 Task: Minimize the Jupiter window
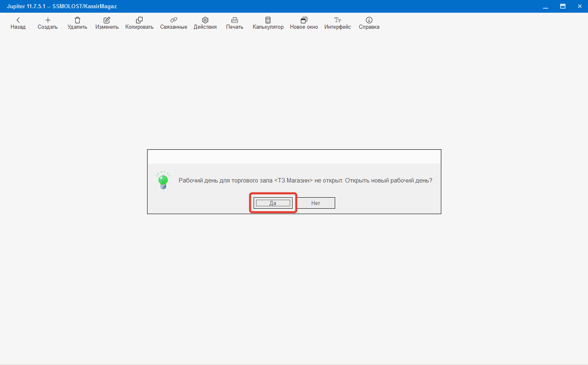545,6
